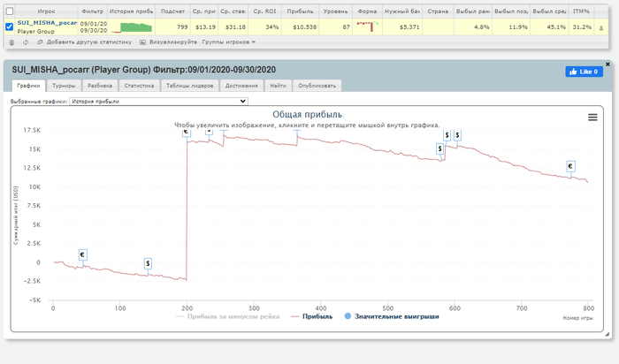Click the refresh arrows icon under the table

click(26, 42)
